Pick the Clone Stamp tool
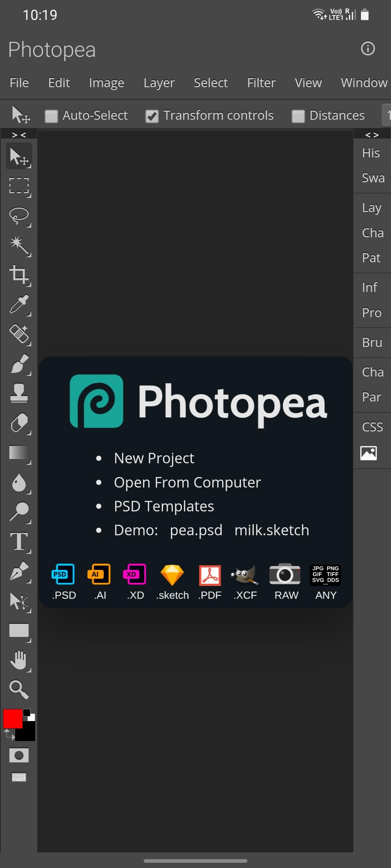Image resolution: width=391 pixels, height=868 pixels. tap(19, 393)
